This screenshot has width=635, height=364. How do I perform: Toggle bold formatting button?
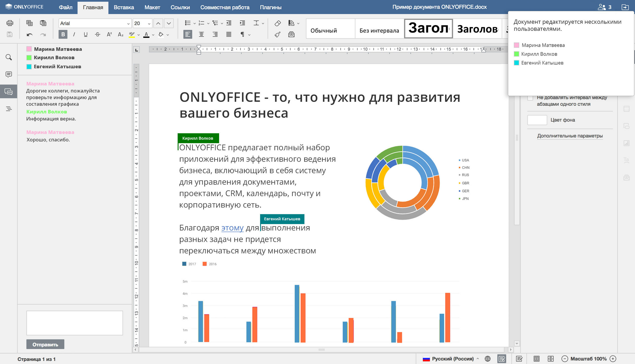click(x=63, y=35)
